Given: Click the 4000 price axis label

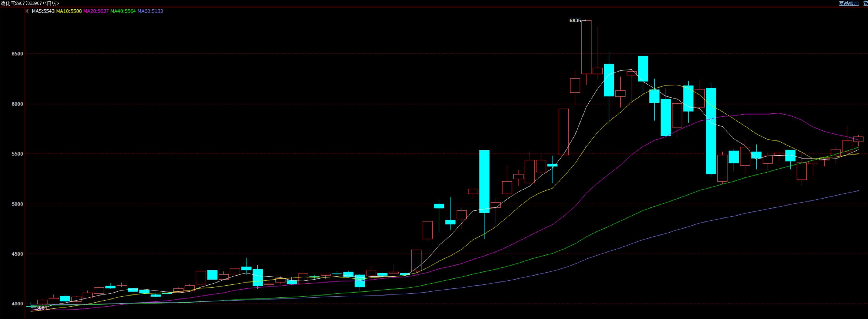Looking at the screenshot, I should (x=18, y=304).
